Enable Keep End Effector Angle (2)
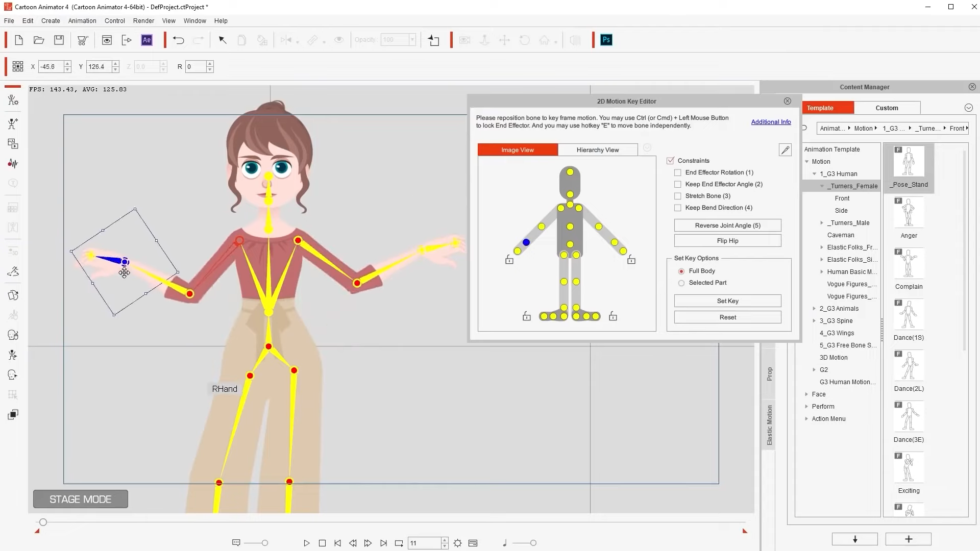This screenshot has height=551, width=980. tap(678, 184)
